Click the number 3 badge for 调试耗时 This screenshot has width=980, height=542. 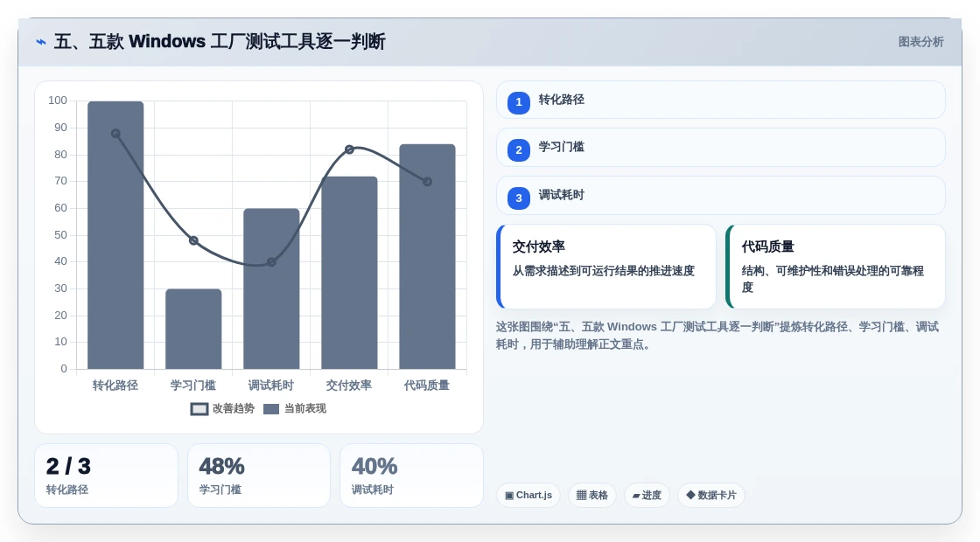pyautogui.click(x=519, y=198)
